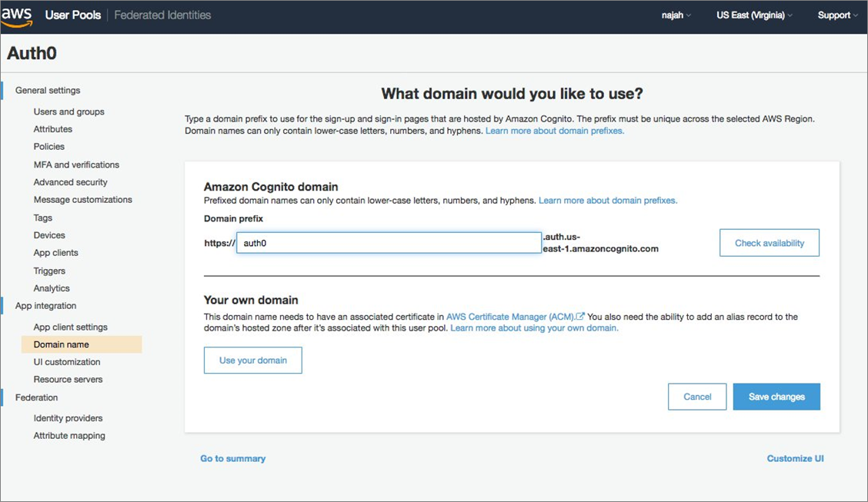The image size is (868, 502).
Task: Open the najah account dropdown
Action: click(x=676, y=15)
